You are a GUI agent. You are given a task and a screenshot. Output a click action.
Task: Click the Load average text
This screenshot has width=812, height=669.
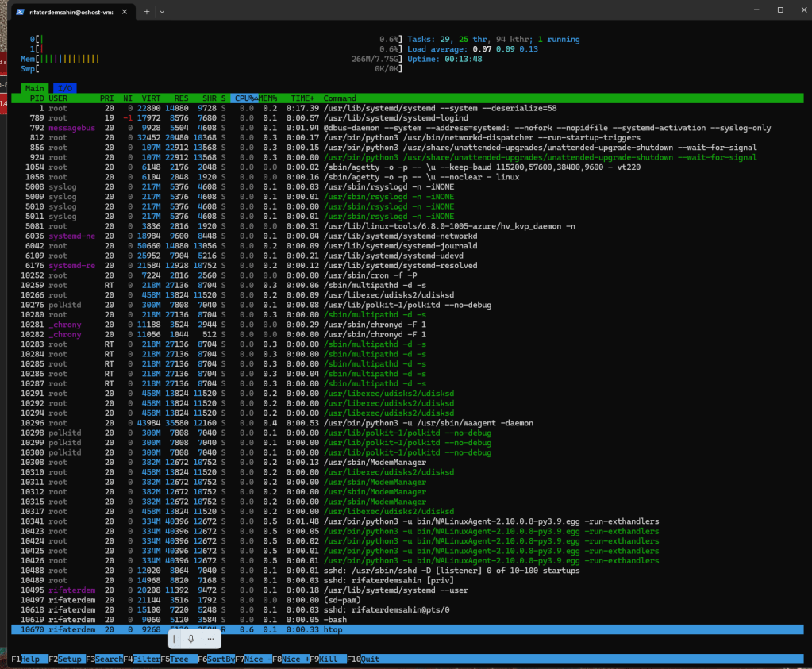click(x=472, y=49)
